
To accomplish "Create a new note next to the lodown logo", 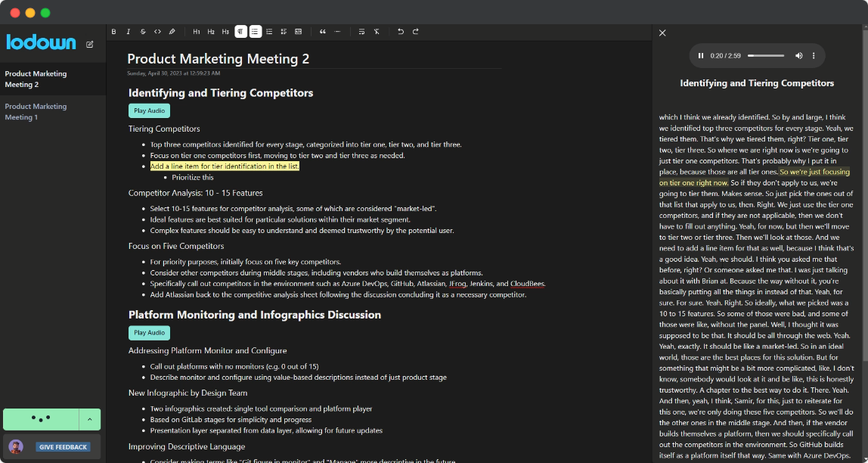I will pos(90,45).
